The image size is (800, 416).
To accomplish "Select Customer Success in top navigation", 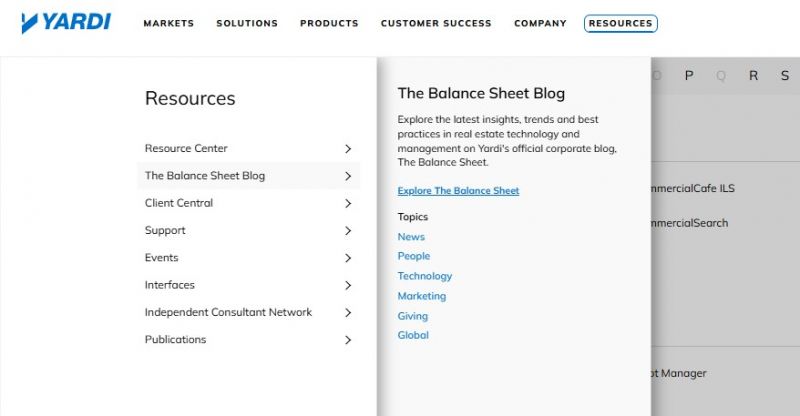I will point(436,23).
